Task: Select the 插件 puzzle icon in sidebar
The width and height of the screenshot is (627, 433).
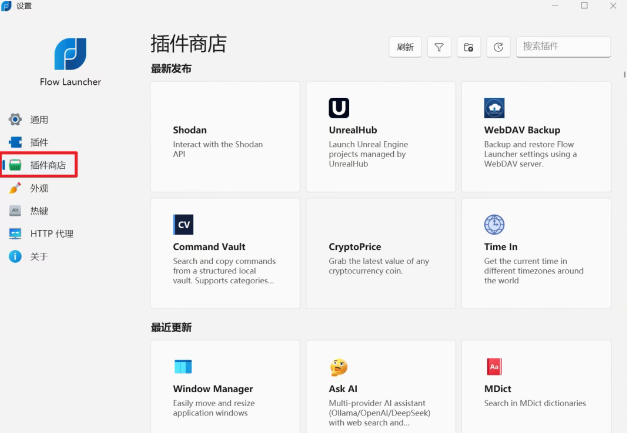Action: [x=15, y=142]
